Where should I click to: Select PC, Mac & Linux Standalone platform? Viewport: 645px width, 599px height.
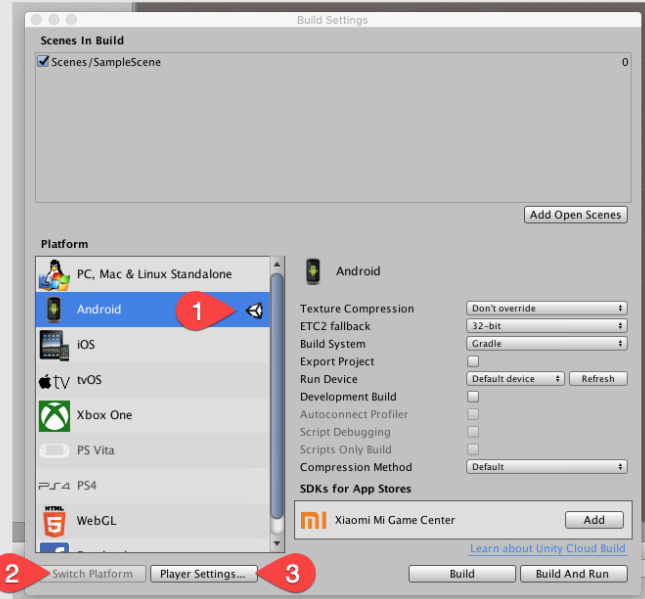[x=153, y=274]
